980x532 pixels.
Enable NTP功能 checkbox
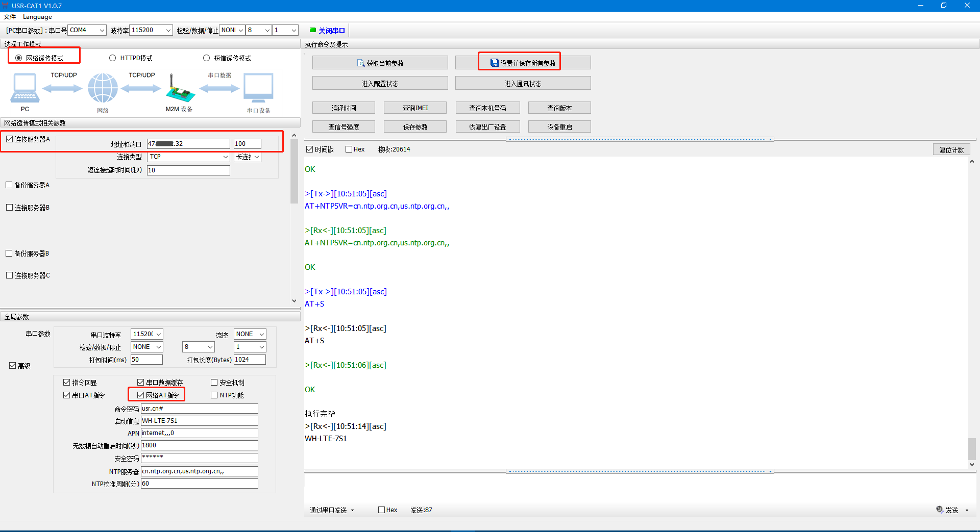pyautogui.click(x=214, y=395)
